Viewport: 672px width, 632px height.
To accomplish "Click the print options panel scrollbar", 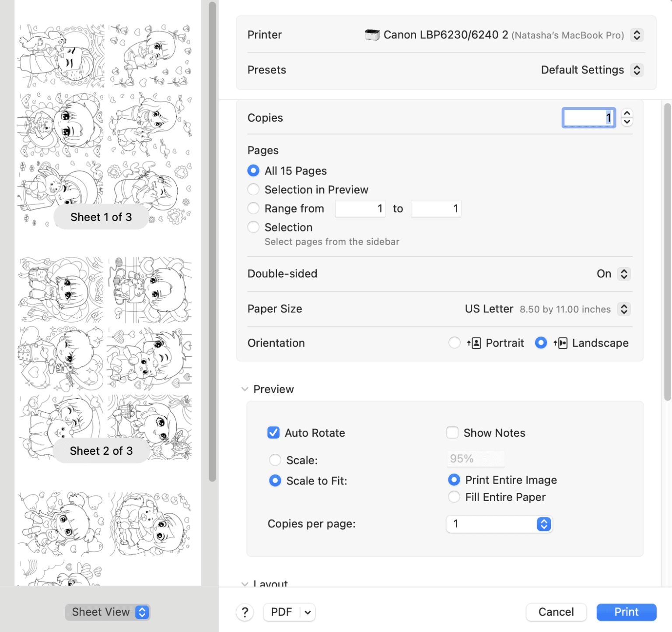I will point(668,252).
